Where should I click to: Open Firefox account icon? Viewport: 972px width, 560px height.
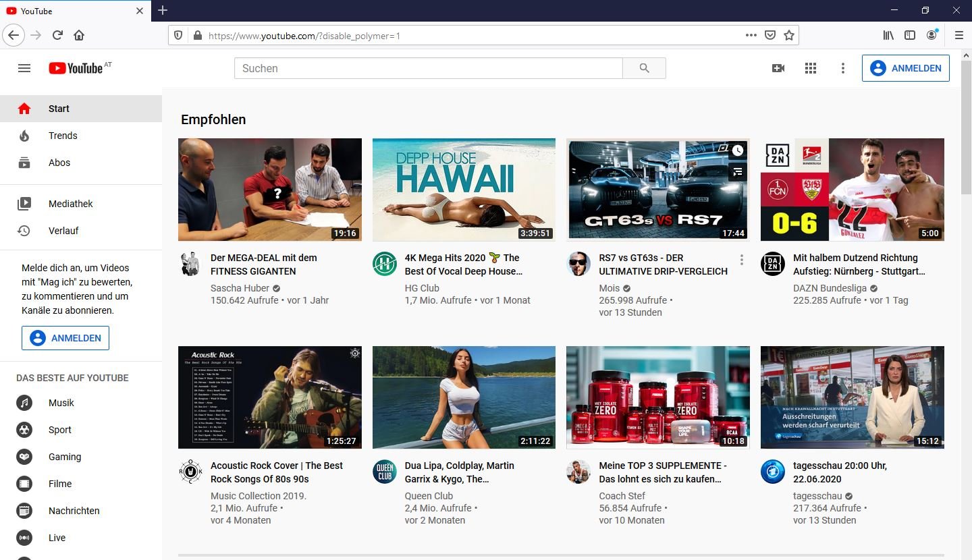click(932, 34)
